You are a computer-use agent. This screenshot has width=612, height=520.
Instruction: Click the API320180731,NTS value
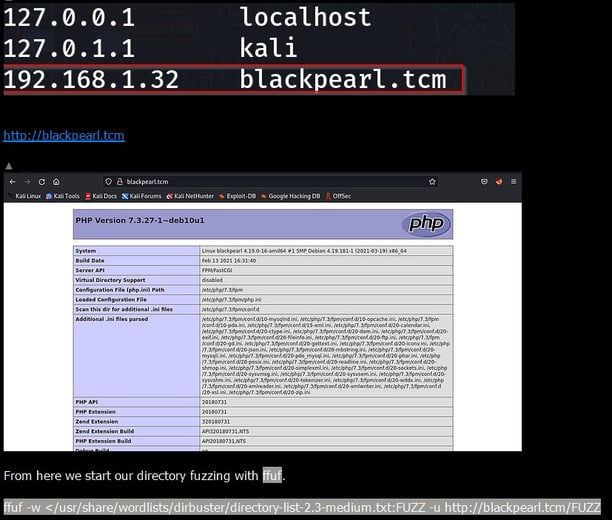225,431
